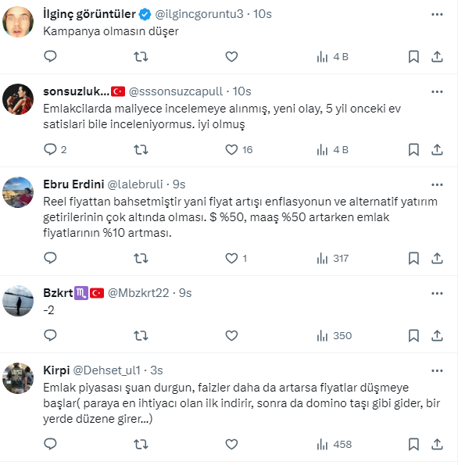The height and width of the screenshot is (465, 476).
Task: Bookmark İlginç görüntüler's tweet
Action: pyautogui.click(x=414, y=56)
